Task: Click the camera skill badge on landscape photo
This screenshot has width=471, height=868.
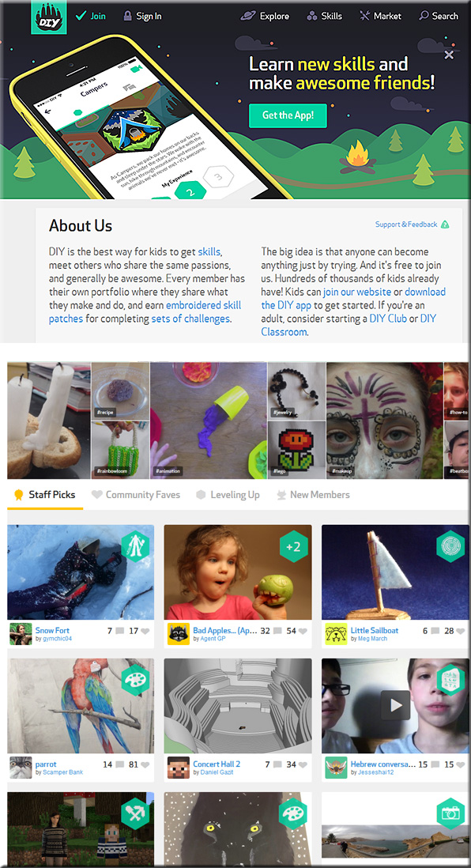Action: [450, 813]
